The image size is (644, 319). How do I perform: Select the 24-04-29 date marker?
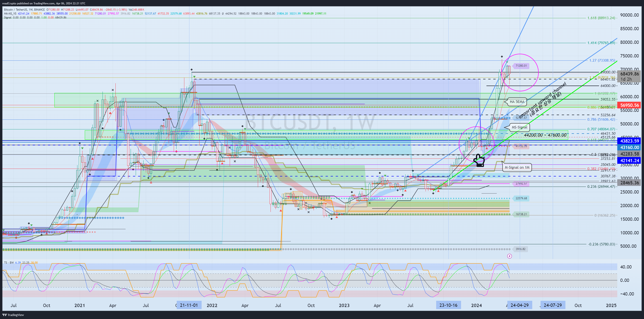pos(520,305)
